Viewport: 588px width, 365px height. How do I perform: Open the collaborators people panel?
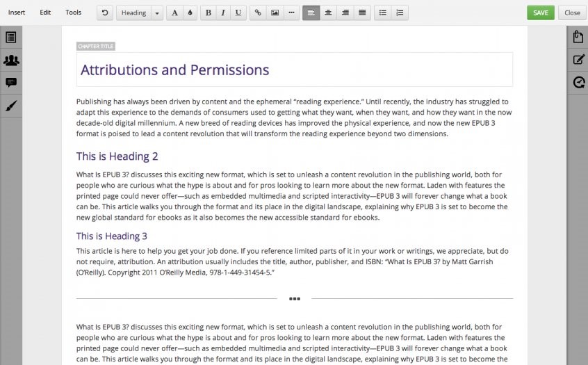[x=11, y=60]
